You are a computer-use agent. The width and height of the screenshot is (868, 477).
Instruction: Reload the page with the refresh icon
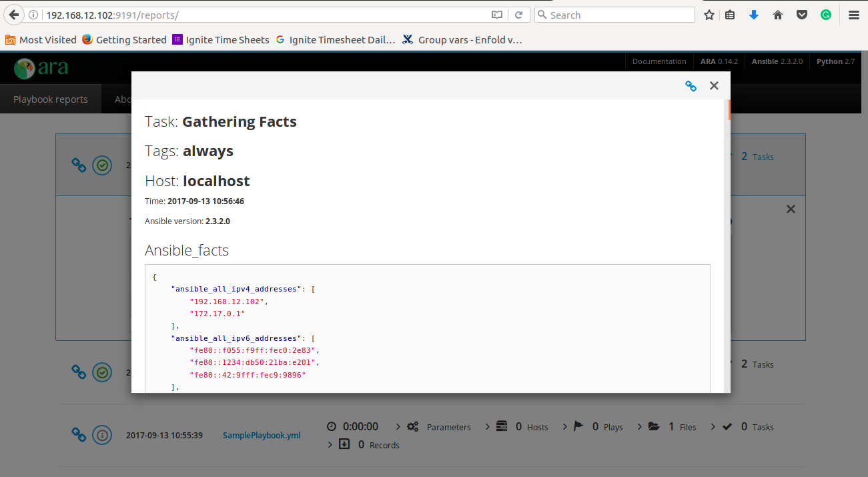[x=518, y=15]
